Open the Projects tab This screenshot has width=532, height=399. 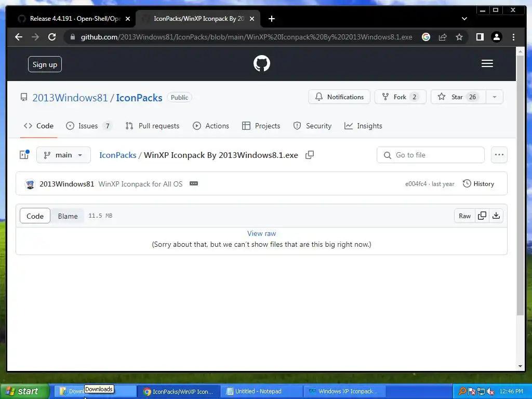[261, 126]
